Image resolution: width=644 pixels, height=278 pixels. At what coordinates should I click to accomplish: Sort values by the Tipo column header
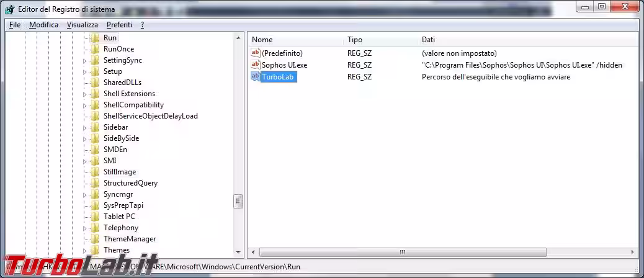pos(381,40)
